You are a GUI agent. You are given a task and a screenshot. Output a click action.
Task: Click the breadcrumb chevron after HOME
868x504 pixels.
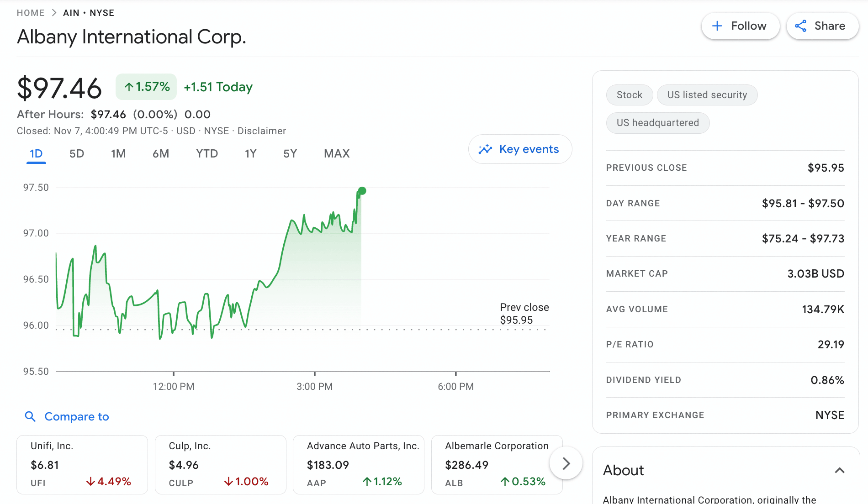54,13
